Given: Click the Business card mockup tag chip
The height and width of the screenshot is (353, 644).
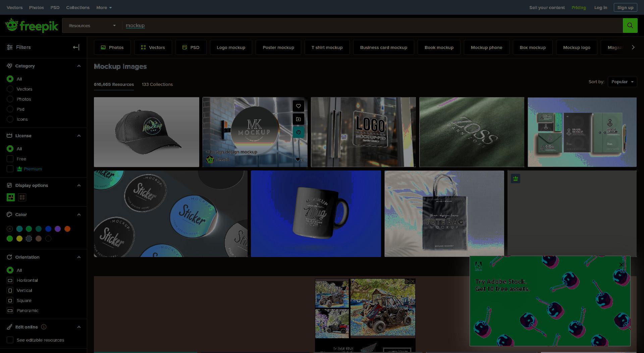Looking at the screenshot, I should click(383, 47).
